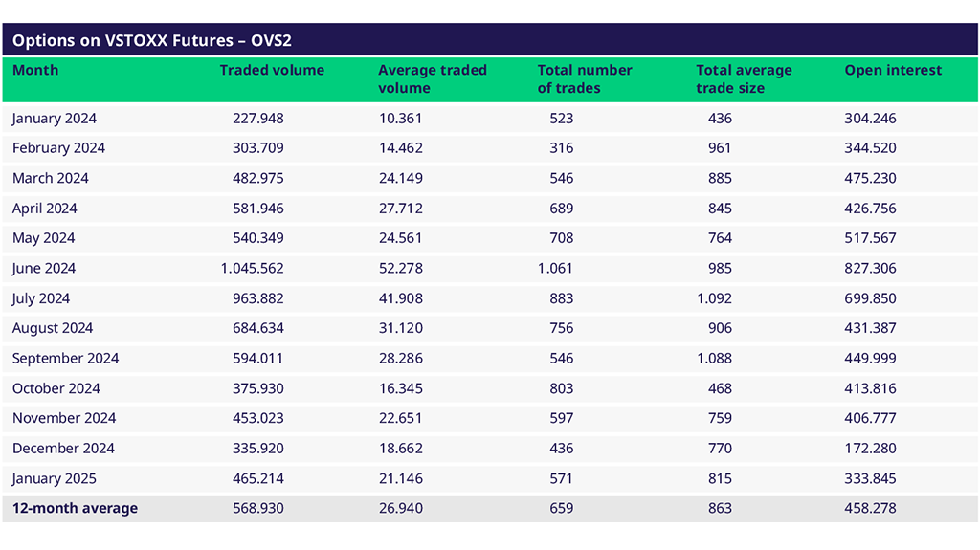The image size is (980, 550).
Task: Click July 2024 trade size value 1.092
Action: tap(713, 298)
